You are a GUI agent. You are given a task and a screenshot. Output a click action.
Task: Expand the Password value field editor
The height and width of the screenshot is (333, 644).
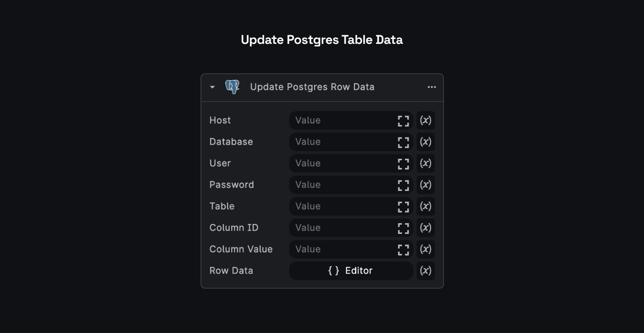(x=403, y=185)
